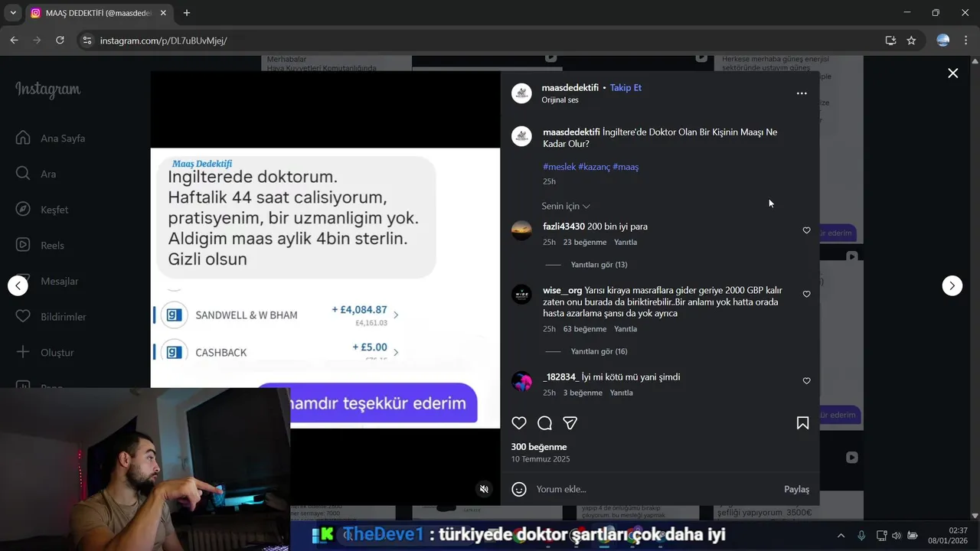Viewport: 980px width, 551px height.
Task: Open CASHBACK transaction chevron
Action: (x=396, y=352)
